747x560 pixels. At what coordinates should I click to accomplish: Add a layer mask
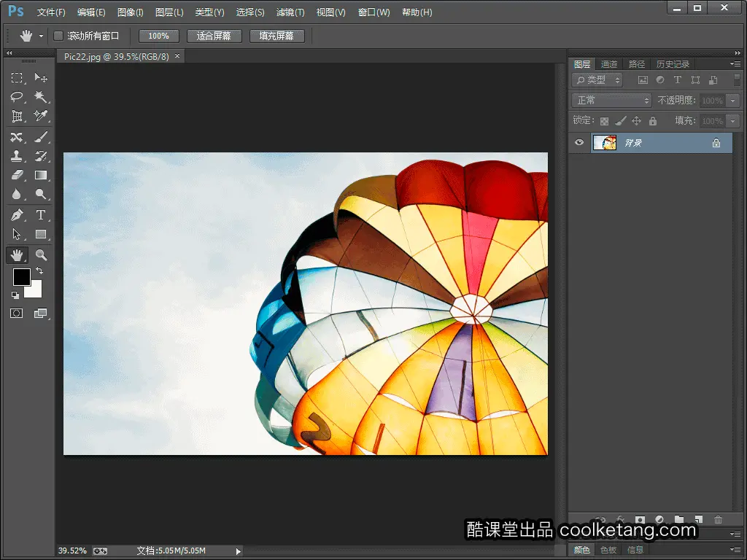640,519
